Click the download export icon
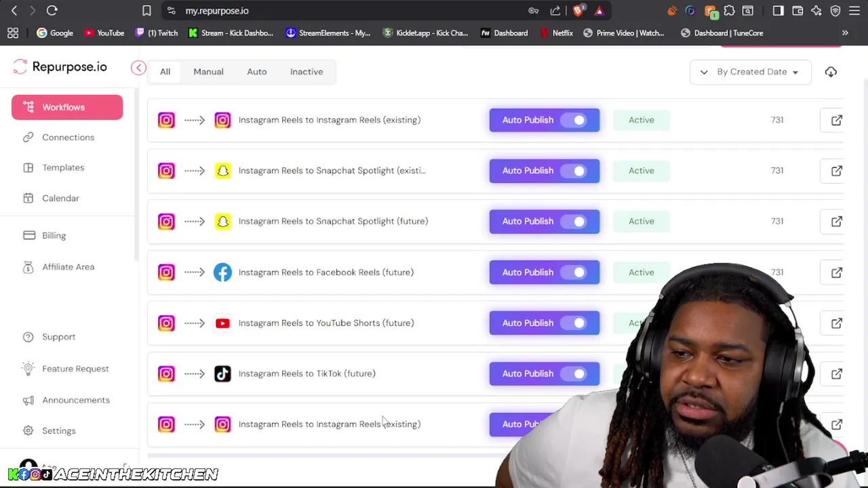The width and height of the screenshot is (868, 488). point(831,72)
